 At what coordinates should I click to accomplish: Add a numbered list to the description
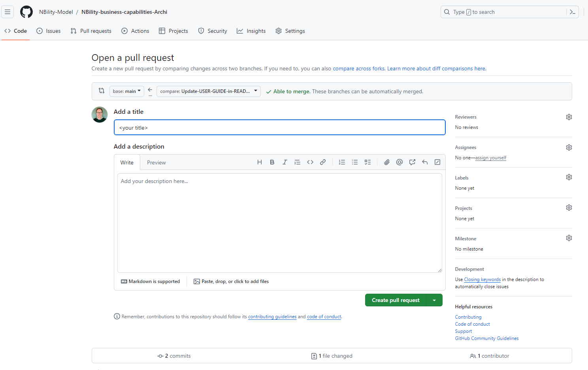(342, 162)
